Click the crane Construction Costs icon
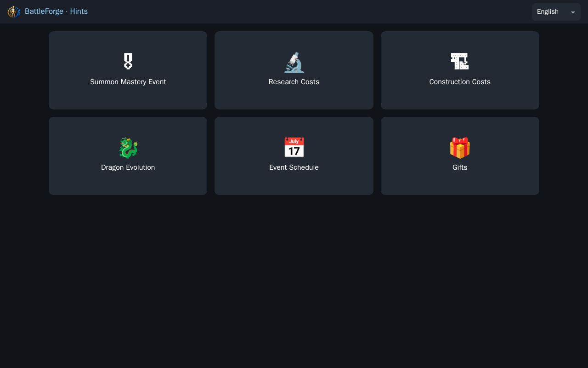This screenshot has height=368, width=588. (460, 62)
